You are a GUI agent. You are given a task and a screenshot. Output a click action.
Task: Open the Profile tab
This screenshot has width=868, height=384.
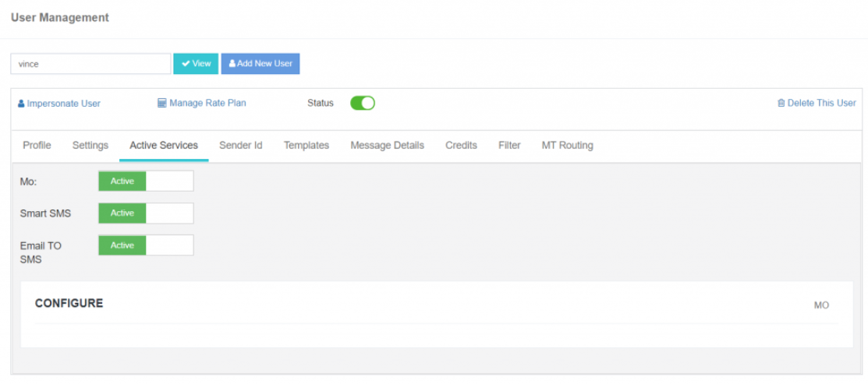pyautogui.click(x=37, y=146)
